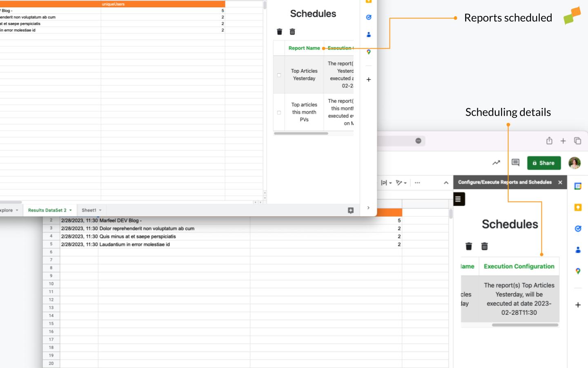Open the Sheet1 tab dropdown arrow
This screenshot has height=368, width=588.
point(100,210)
